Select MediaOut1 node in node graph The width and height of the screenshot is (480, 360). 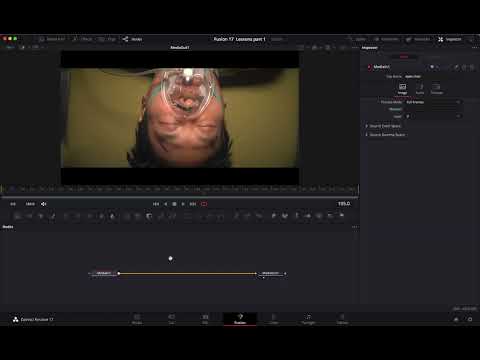(x=271, y=274)
